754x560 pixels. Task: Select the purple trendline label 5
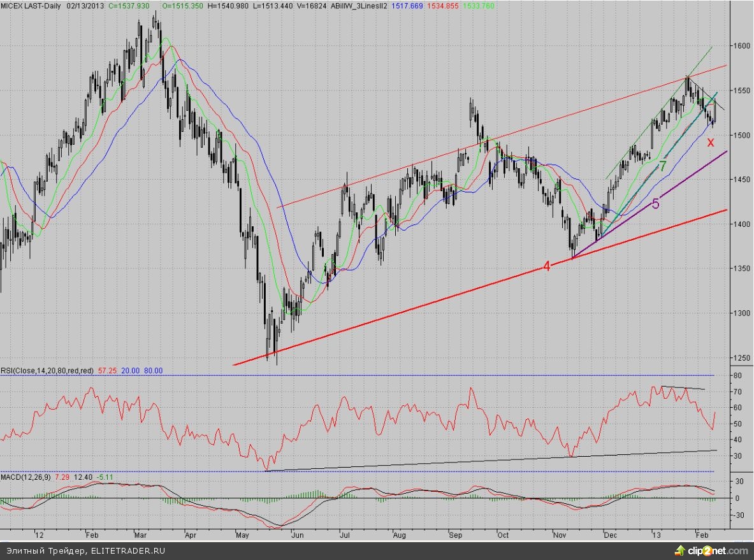pos(655,204)
